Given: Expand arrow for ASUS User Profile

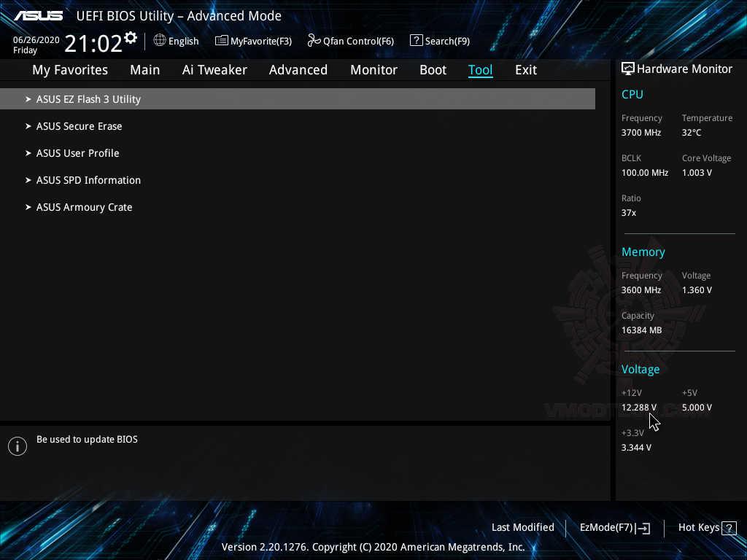Looking at the screenshot, I should [x=28, y=153].
